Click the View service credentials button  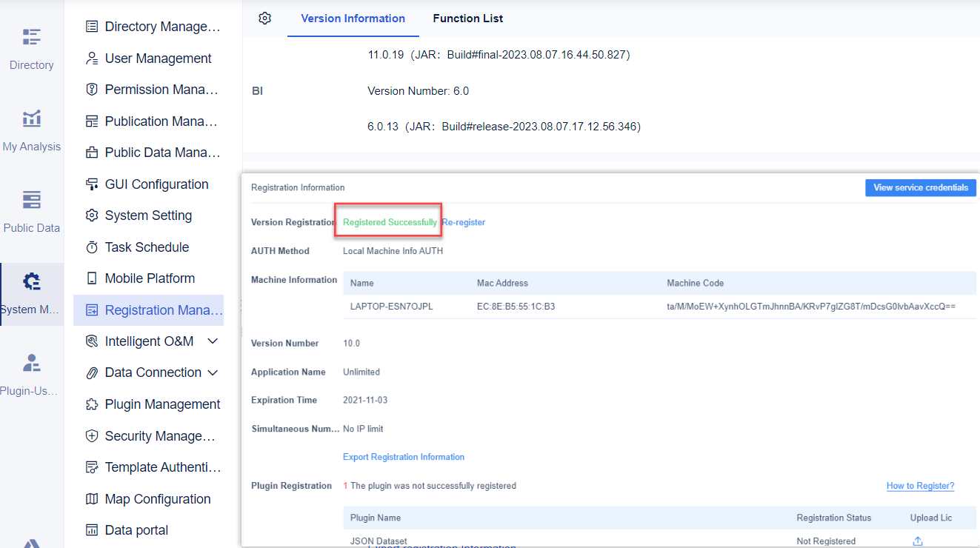[x=920, y=187]
